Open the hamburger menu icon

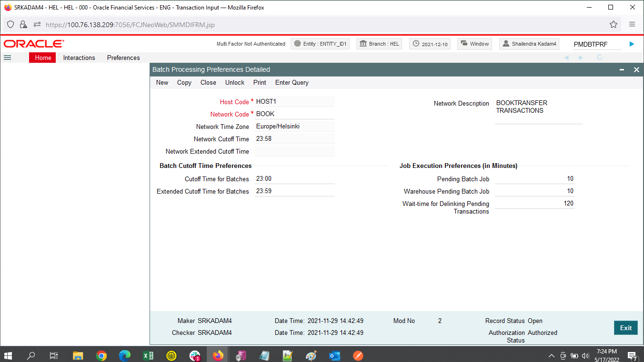click(x=7, y=58)
